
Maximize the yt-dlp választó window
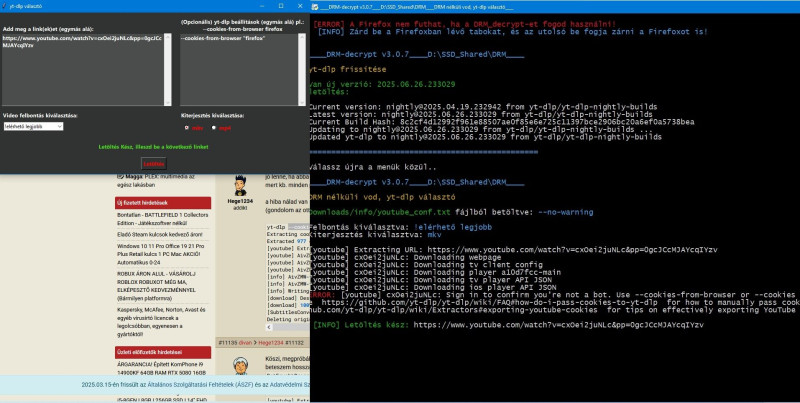pos(281,6)
